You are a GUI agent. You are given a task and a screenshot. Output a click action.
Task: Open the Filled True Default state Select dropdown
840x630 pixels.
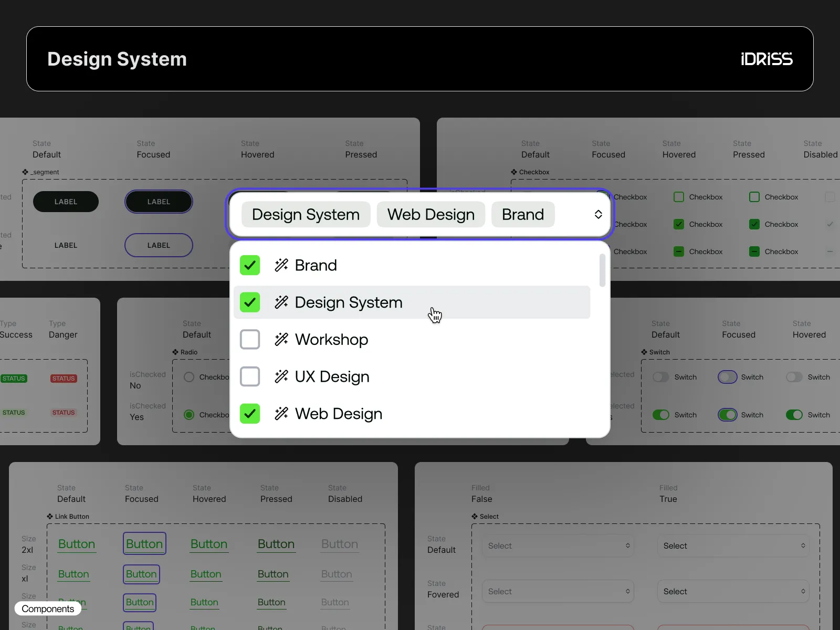click(x=733, y=546)
